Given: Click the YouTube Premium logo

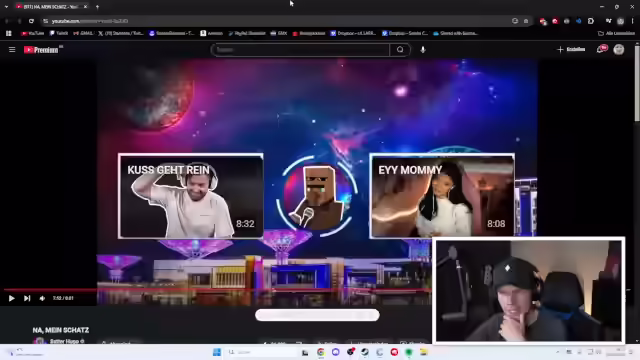Looking at the screenshot, I should 41,50.
